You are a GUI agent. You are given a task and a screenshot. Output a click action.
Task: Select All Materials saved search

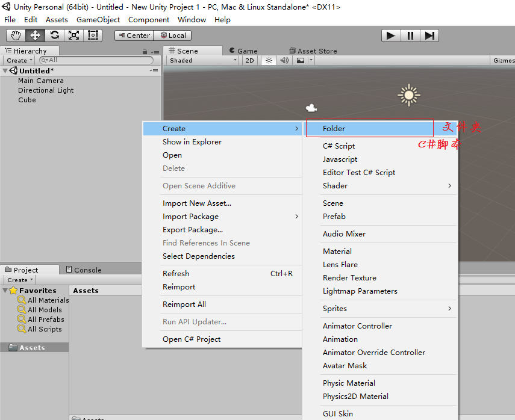43,300
